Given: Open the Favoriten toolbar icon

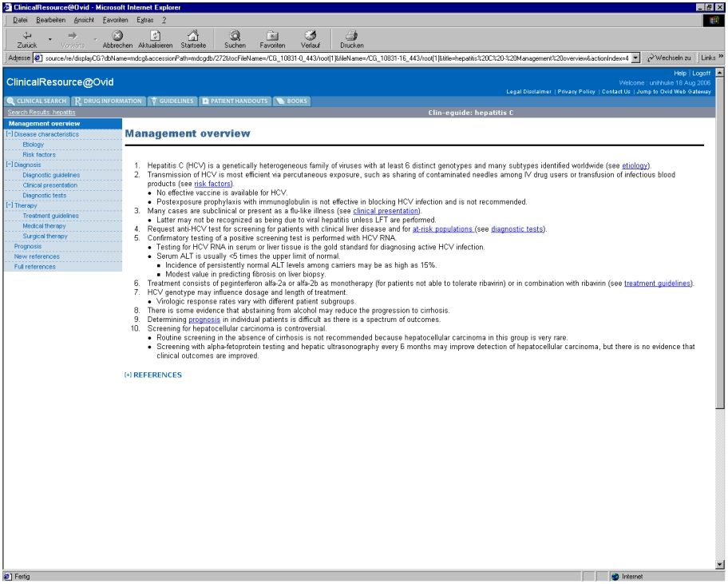Looking at the screenshot, I should pyautogui.click(x=272, y=35).
